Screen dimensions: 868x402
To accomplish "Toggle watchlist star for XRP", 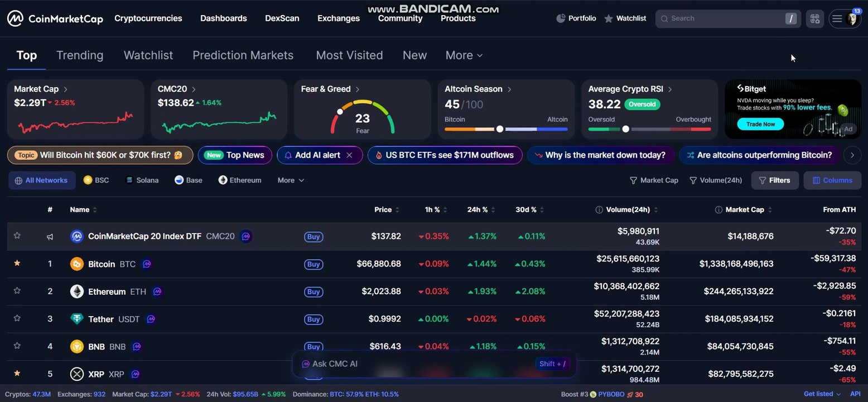I will coord(17,373).
